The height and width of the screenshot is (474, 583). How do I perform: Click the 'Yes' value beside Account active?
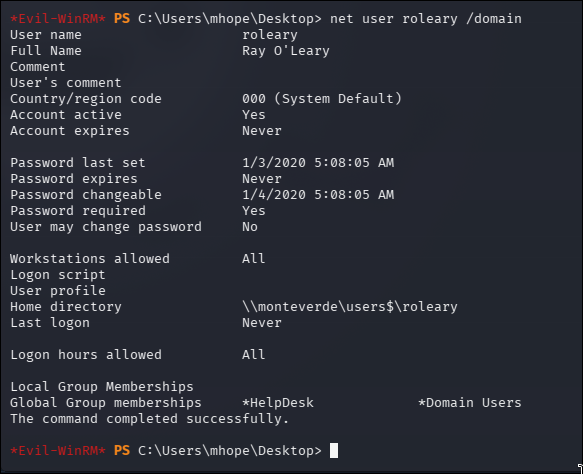[254, 115]
